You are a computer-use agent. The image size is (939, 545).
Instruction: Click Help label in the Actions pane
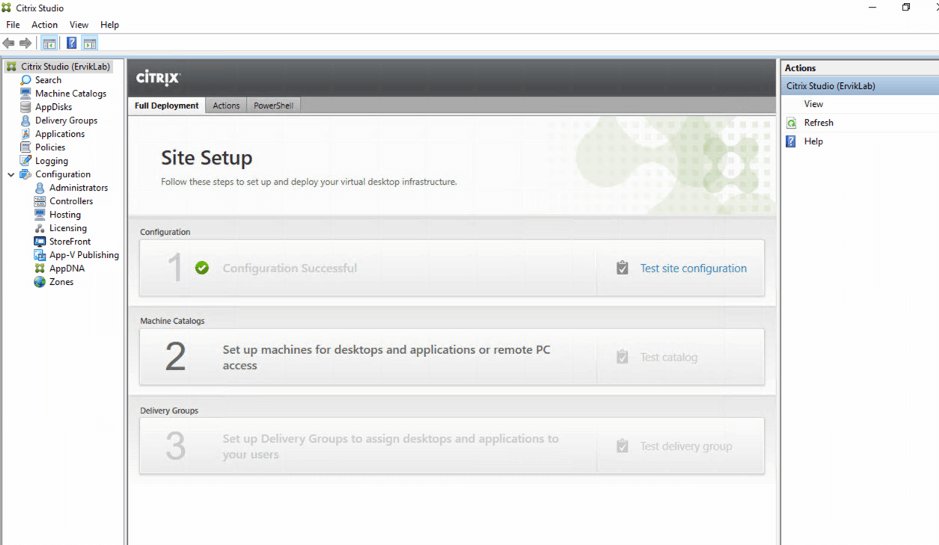[813, 141]
